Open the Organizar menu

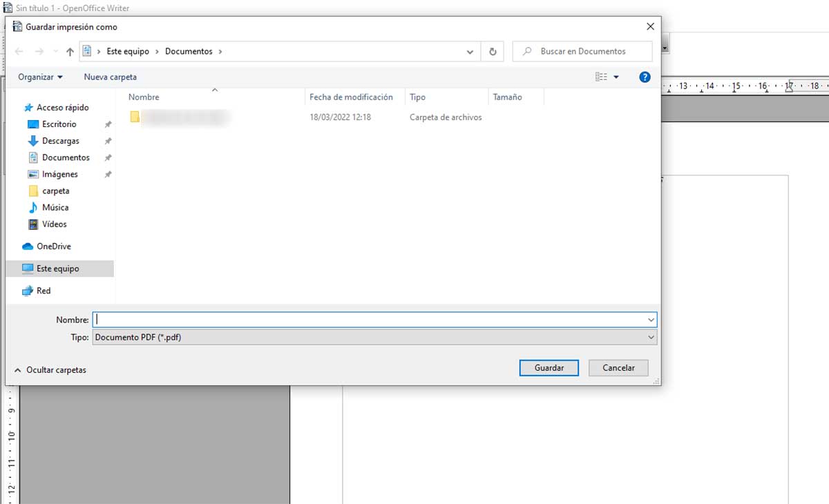pyautogui.click(x=40, y=77)
